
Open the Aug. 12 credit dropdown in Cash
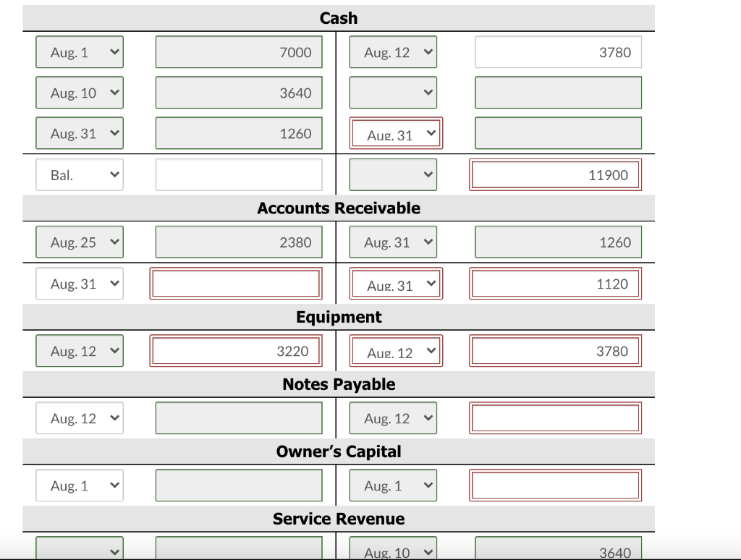click(x=393, y=52)
